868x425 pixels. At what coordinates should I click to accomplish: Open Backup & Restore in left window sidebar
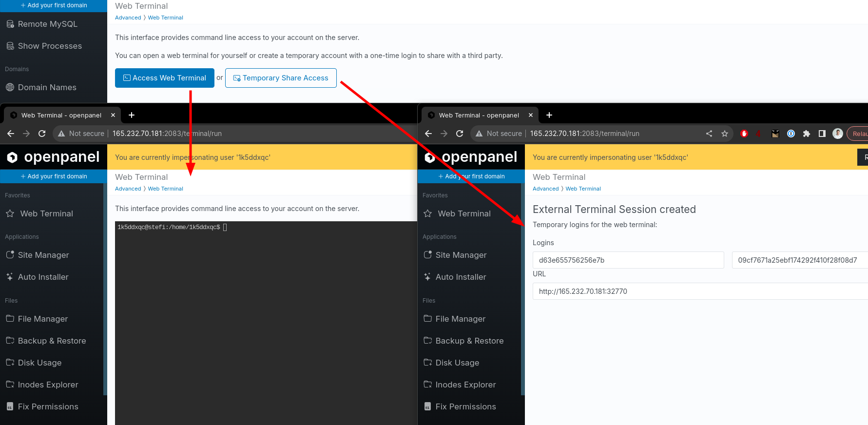(x=46, y=341)
